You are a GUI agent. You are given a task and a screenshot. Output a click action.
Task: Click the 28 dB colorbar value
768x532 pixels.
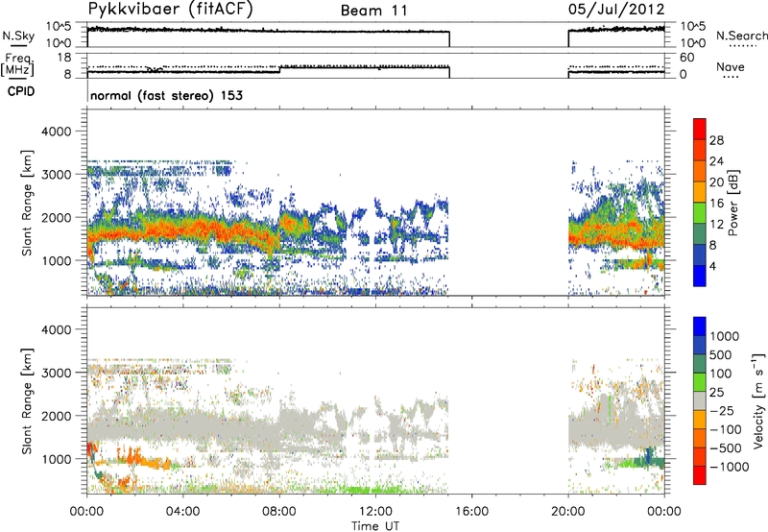click(716, 140)
